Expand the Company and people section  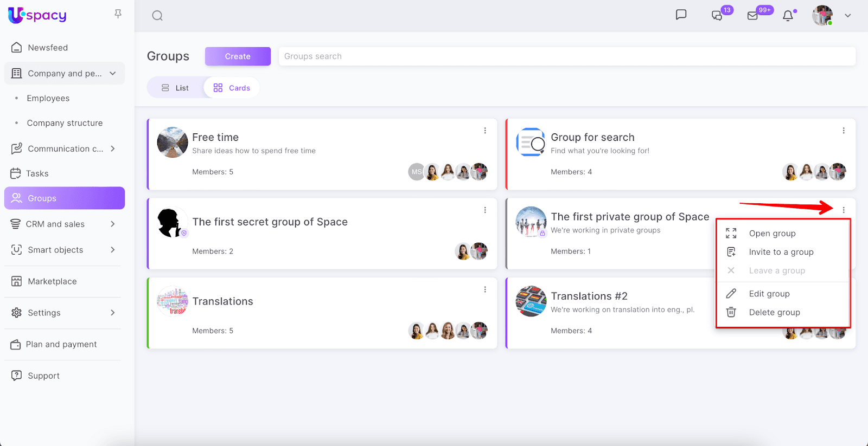pyautogui.click(x=113, y=73)
